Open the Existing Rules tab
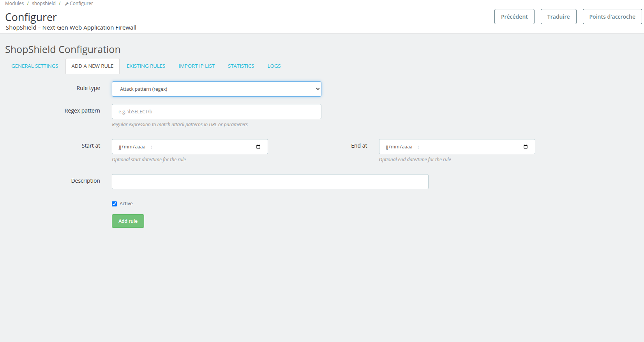This screenshot has height=342, width=644. point(146,66)
